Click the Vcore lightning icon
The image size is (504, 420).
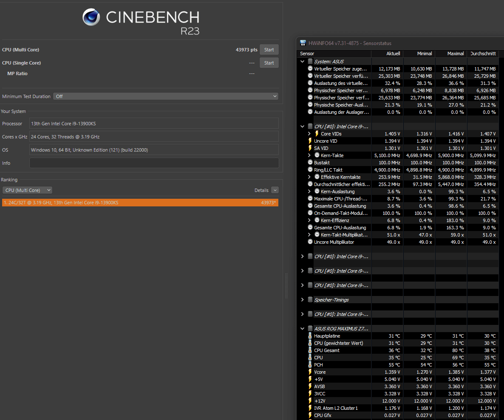tap(310, 372)
